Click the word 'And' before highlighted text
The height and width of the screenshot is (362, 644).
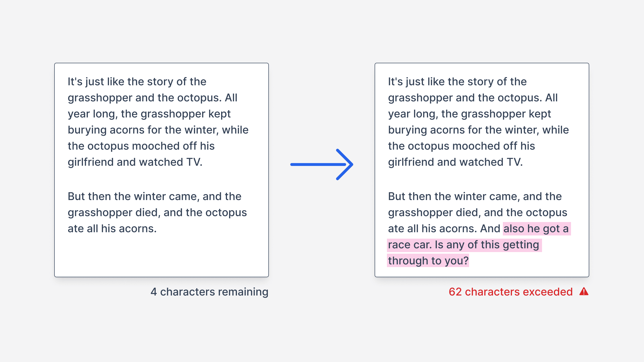point(490,229)
